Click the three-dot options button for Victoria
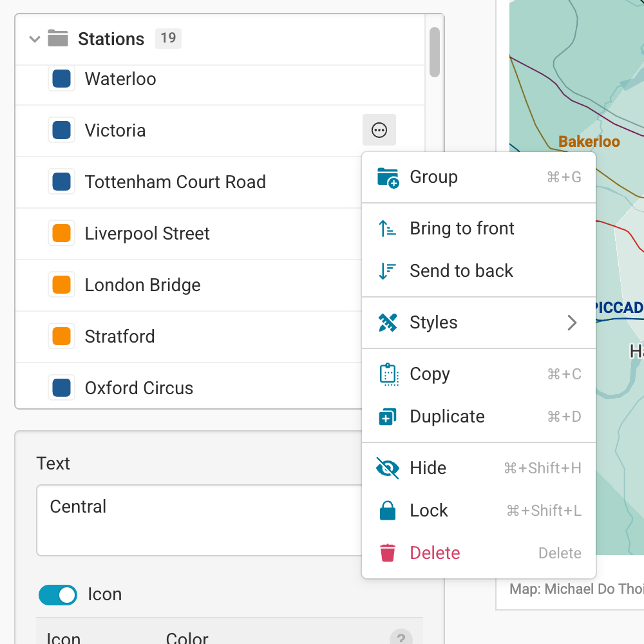Viewport: 644px width, 644px height. point(379,130)
